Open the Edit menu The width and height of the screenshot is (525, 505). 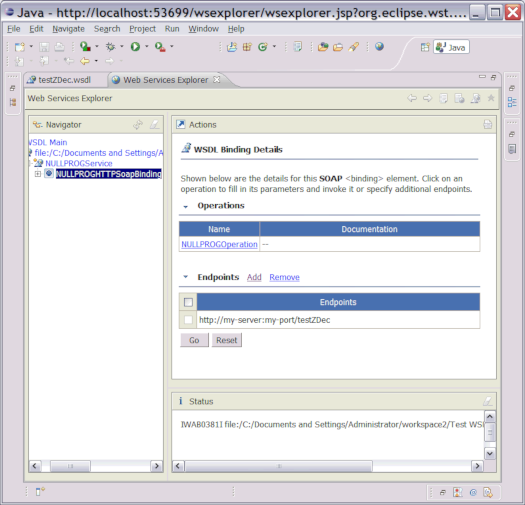[36, 29]
